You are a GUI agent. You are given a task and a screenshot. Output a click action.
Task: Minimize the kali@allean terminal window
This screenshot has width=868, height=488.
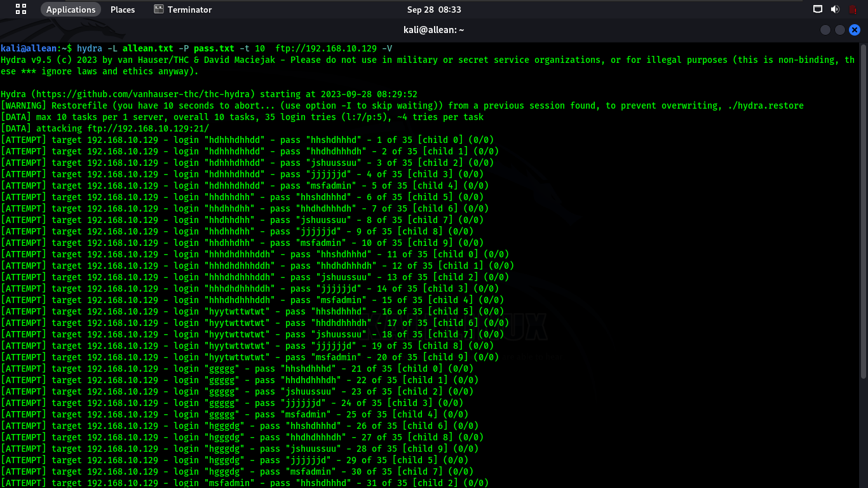[825, 30]
